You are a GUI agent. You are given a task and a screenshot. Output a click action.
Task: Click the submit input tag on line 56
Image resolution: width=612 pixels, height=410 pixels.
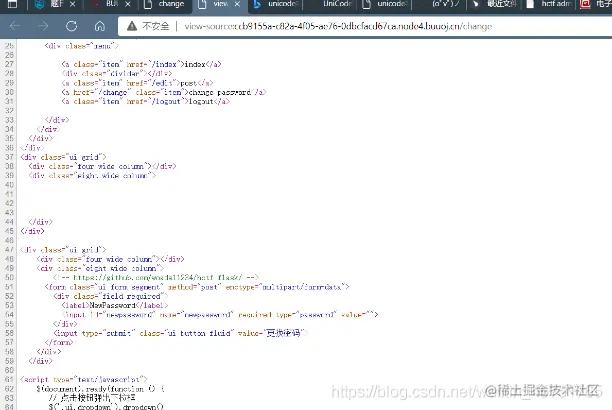tap(180, 333)
